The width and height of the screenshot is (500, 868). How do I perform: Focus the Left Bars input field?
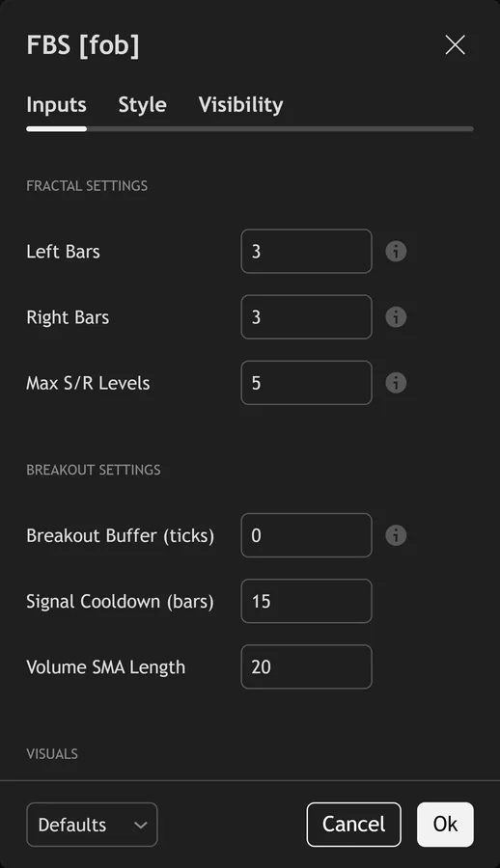click(x=307, y=252)
